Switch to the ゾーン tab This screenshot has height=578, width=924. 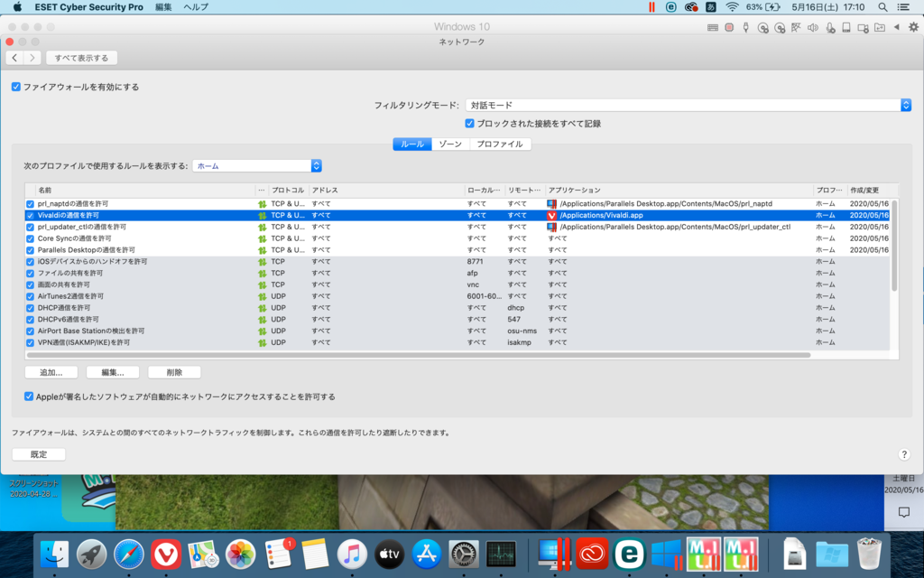click(x=450, y=144)
